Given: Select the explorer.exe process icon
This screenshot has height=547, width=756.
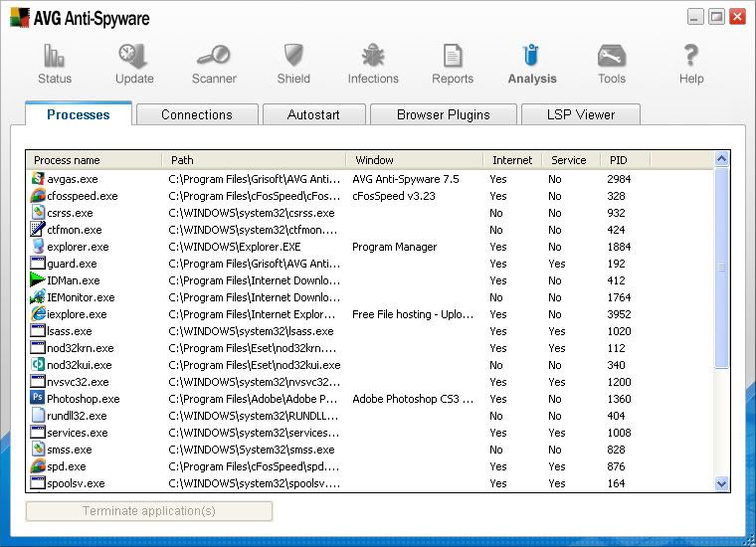Looking at the screenshot, I should coord(38,246).
